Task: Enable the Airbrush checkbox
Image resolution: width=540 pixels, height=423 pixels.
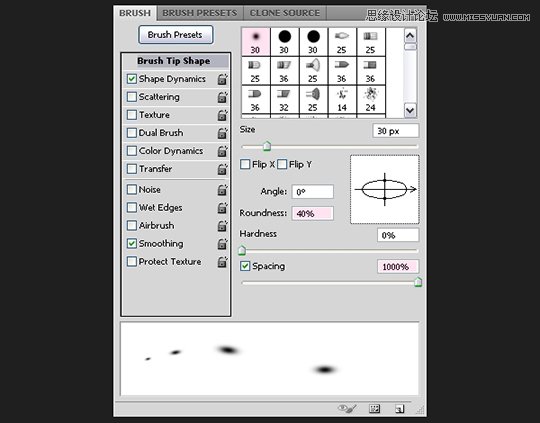Action: (132, 226)
